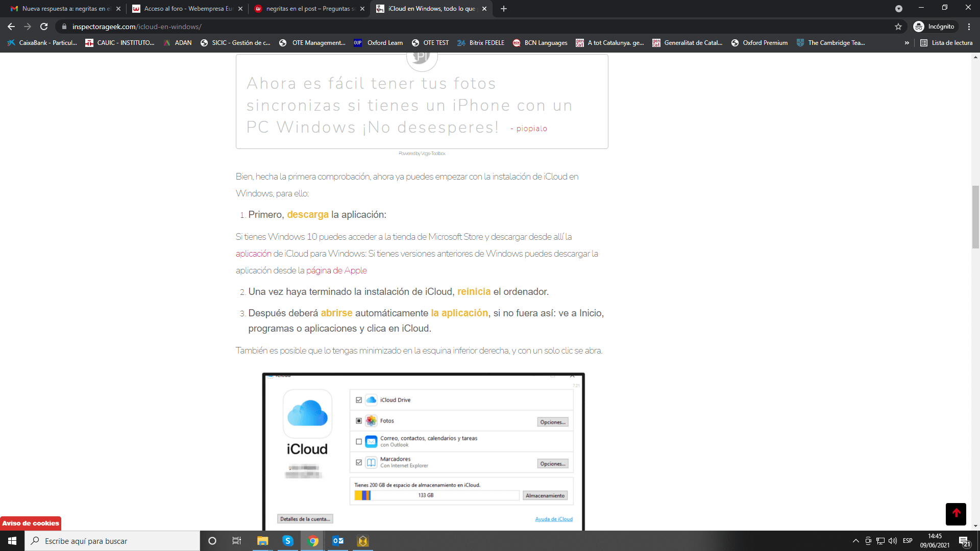Click the address bar URL field

(x=480, y=27)
